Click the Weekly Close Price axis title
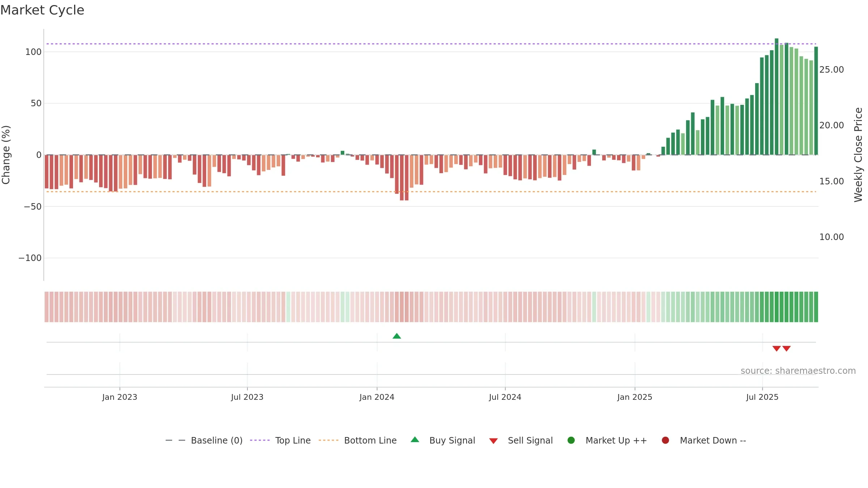 [x=858, y=155]
